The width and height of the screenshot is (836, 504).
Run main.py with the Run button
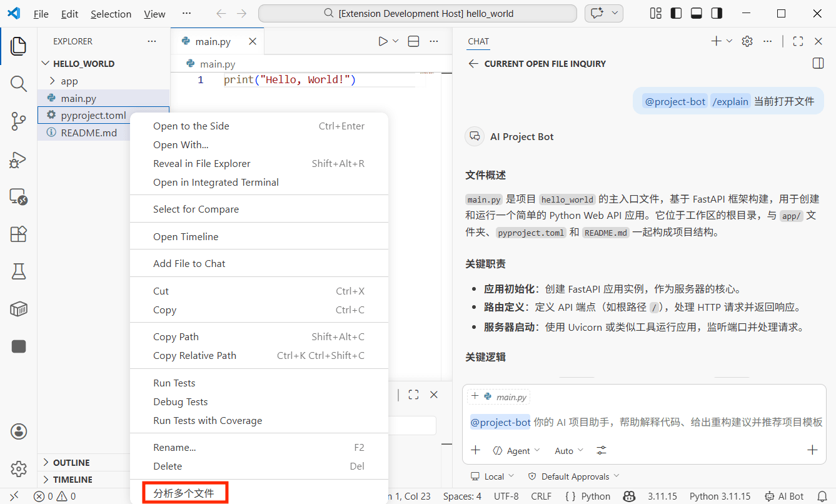click(382, 40)
